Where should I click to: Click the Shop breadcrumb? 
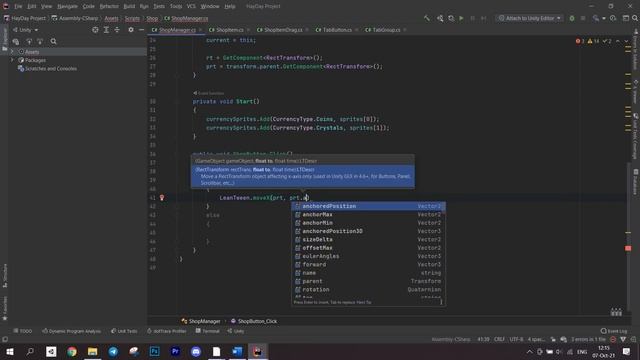[152, 18]
